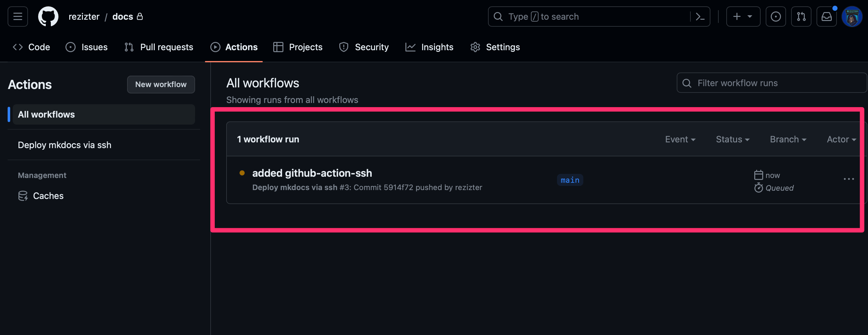Open the notifications inbox icon
Screen dimensions: 868x335
pos(827,17)
